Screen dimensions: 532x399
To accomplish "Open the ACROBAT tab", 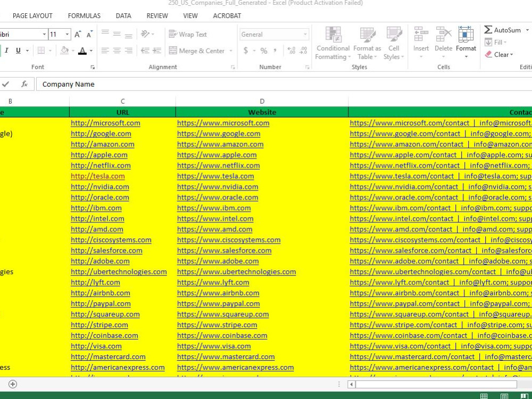I will coord(227,15).
